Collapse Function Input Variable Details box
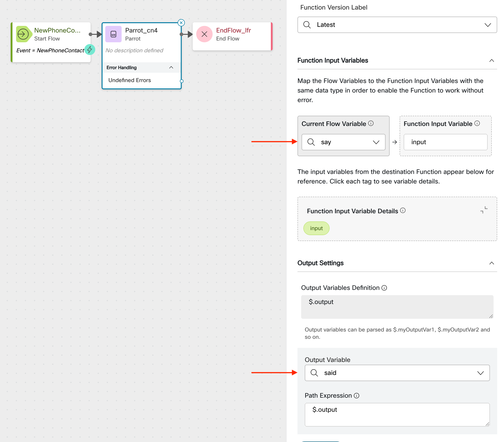The height and width of the screenshot is (442, 504). [484, 210]
